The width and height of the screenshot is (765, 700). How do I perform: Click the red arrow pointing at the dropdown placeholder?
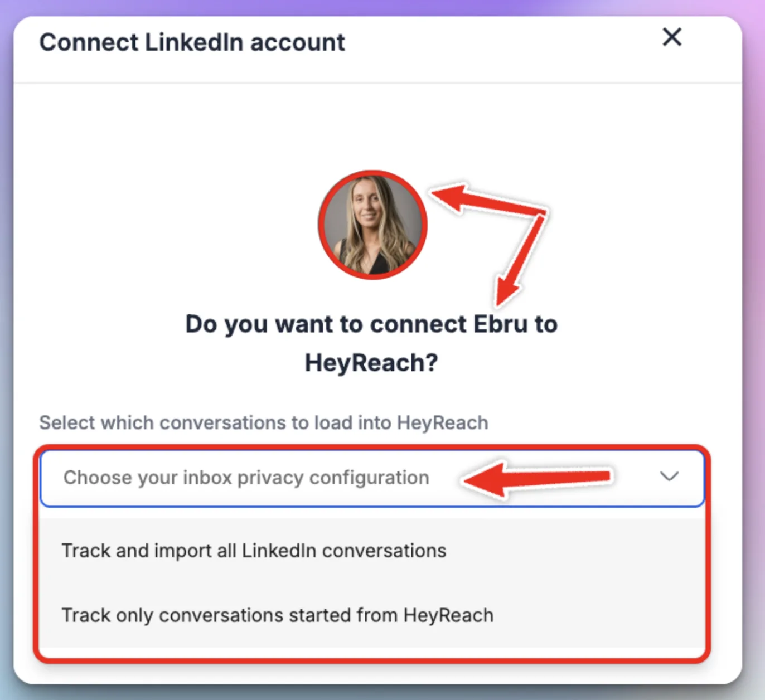(537, 479)
